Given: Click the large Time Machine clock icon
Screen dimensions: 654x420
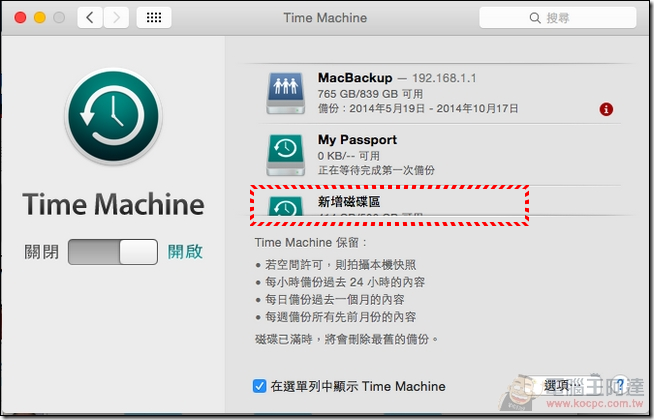Looking at the screenshot, I should 113,116.
